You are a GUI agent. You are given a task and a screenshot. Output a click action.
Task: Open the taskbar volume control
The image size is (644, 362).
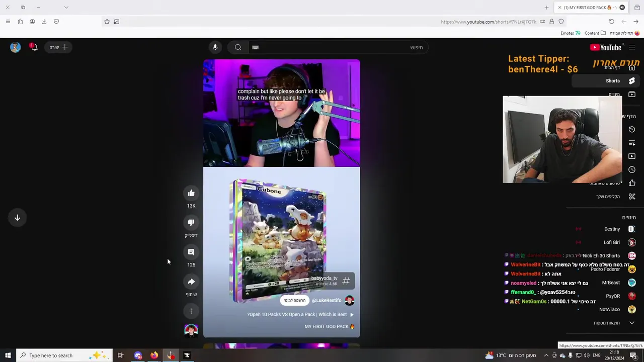click(x=587, y=355)
